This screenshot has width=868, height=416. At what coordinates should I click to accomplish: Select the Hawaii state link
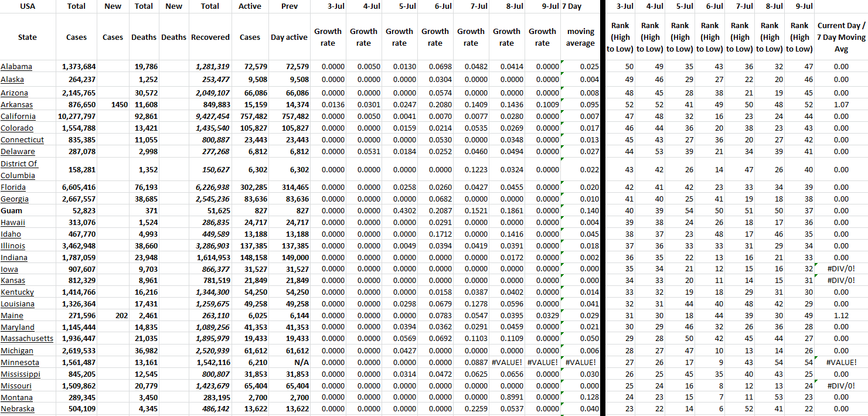13,223
